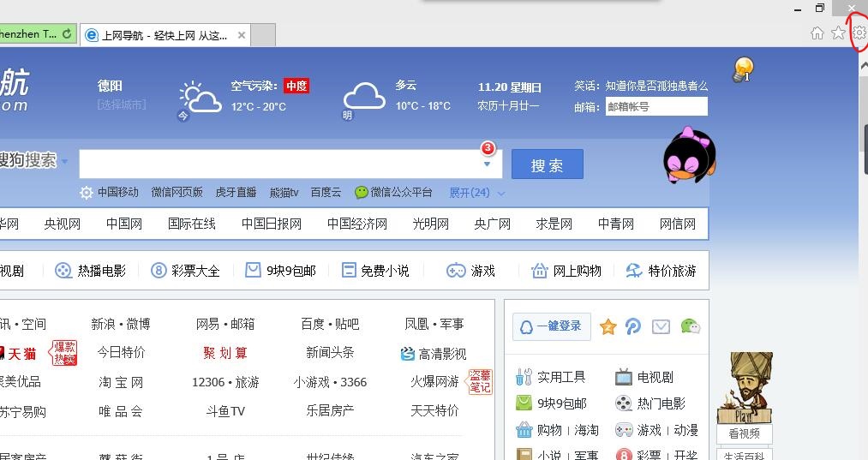Screen dimensions: 868x460
Task: Open favorites with the star icon
Action: click(x=838, y=33)
